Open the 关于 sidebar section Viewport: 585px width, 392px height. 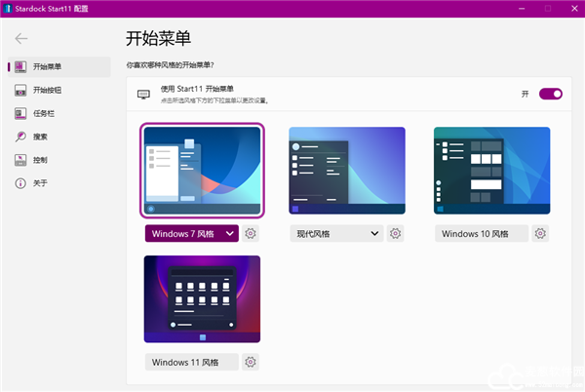click(x=59, y=183)
